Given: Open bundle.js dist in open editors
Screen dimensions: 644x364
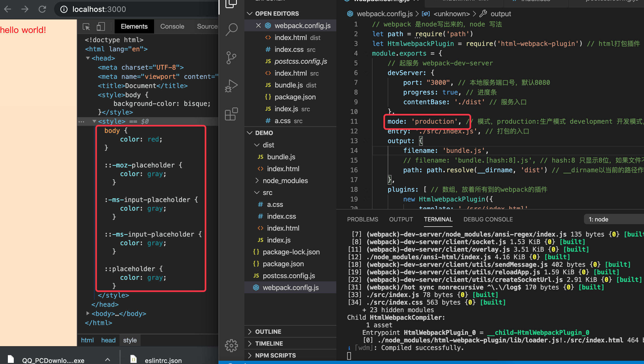Looking at the screenshot, I should click(290, 85).
